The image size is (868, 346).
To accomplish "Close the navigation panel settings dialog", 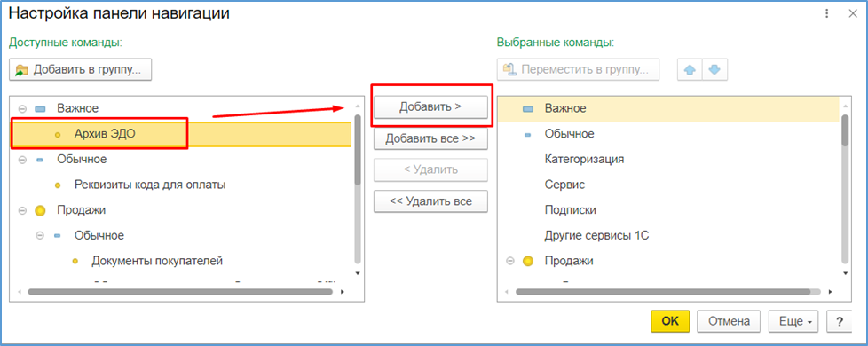I will click(853, 13).
